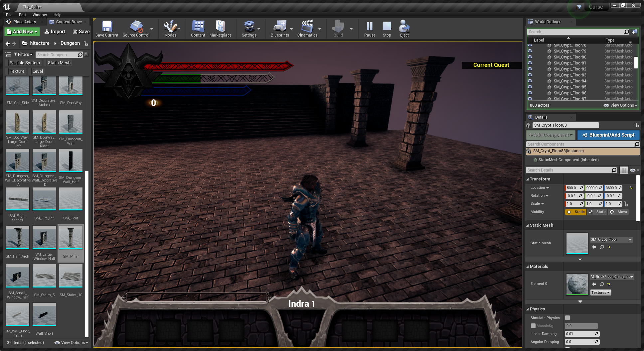Image resolution: width=644 pixels, height=351 pixels.
Task: Enable the Simulate Physics checkbox
Action: pos(567,318)
